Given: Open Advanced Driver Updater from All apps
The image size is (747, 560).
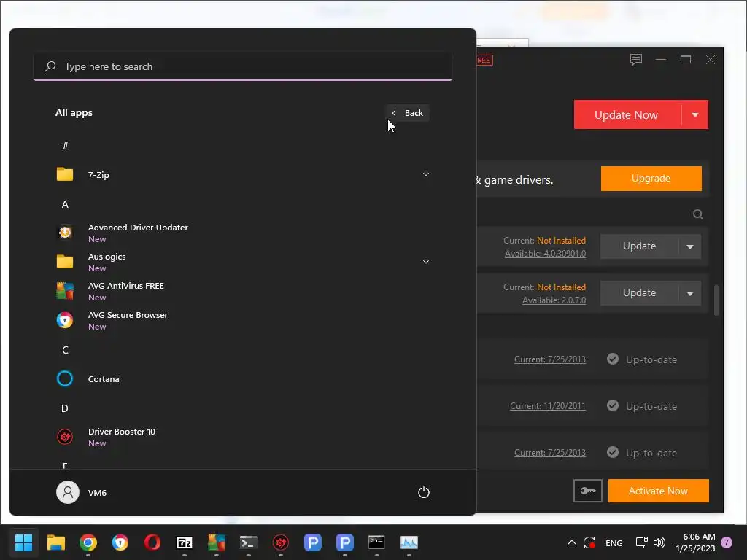Looking at the screenshot, I should click(x=242, y=233).
